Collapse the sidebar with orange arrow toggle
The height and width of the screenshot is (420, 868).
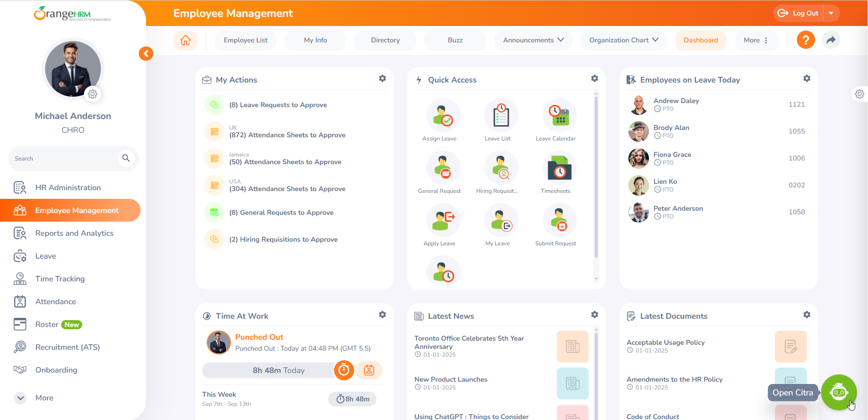[146, 54]
